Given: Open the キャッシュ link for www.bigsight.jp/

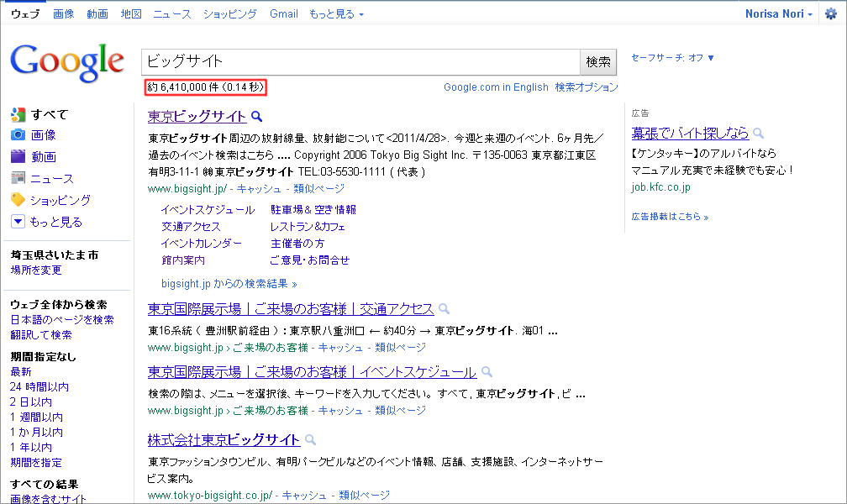Looking at the screenshot, I should tap(259, 188).
